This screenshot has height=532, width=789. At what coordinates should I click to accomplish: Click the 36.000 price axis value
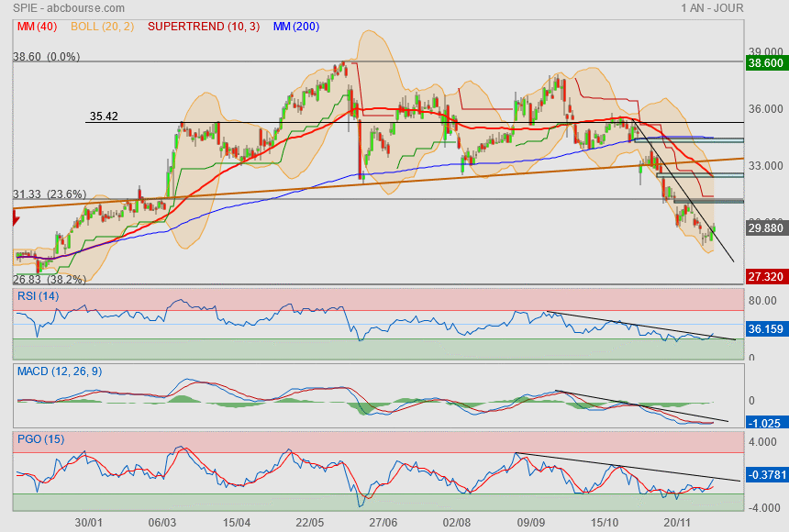[765, 109]
